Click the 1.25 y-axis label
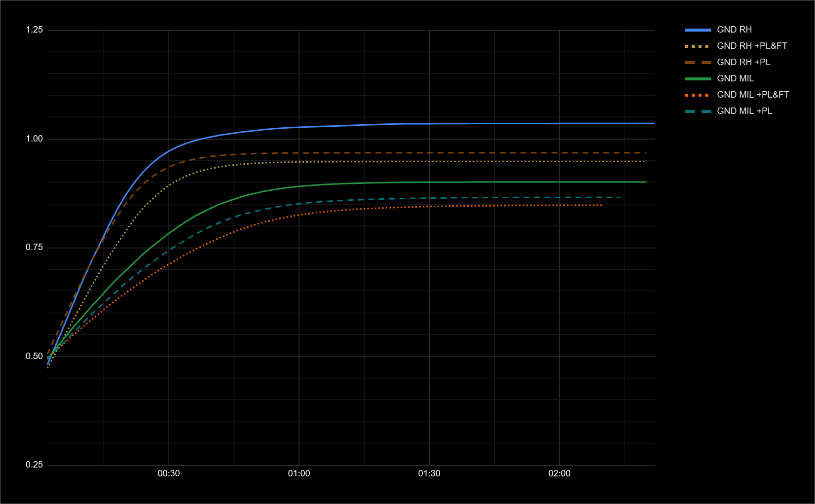Image resolution: width=815 pixels, height=504 pixels. tap(35, 30)
